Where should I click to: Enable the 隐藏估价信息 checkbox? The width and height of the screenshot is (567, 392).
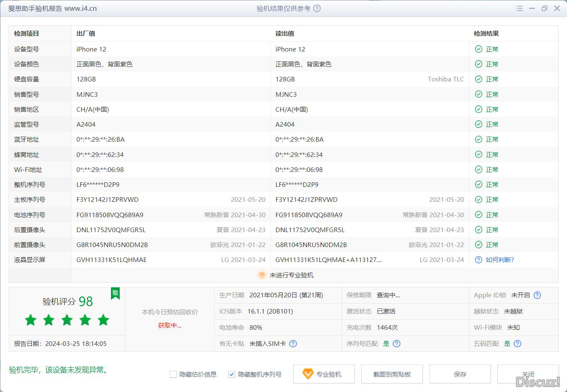(173, 374)
